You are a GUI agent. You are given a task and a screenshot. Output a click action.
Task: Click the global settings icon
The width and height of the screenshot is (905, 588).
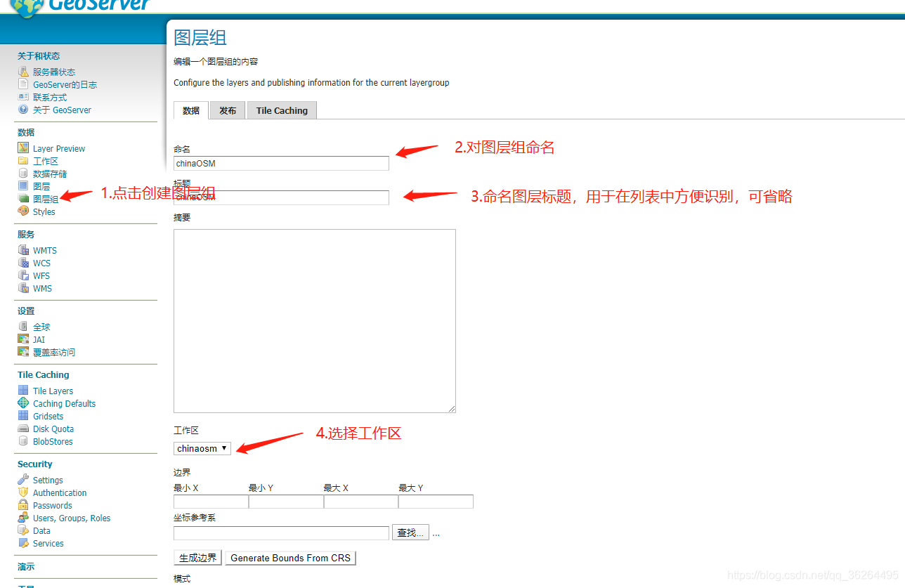pyautogui.click(x=23, y=327)
